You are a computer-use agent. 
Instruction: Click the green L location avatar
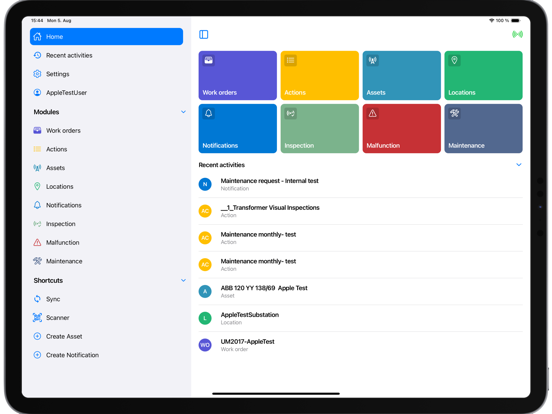(x=205, y=318)
